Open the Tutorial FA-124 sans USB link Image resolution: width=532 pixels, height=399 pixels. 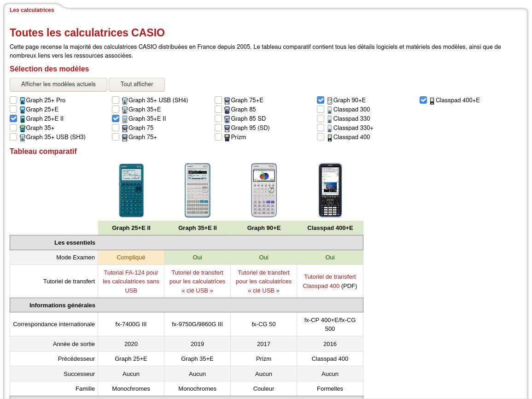click(131, 282)
